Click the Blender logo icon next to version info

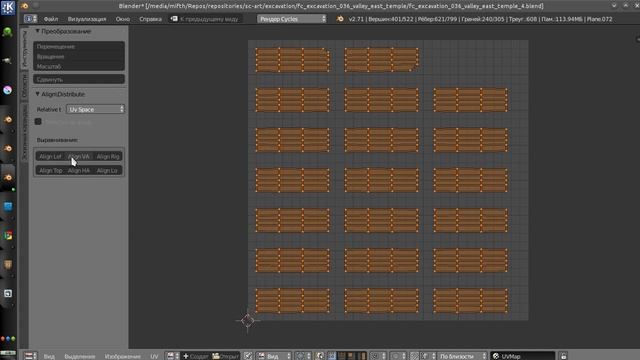[340, 19]
